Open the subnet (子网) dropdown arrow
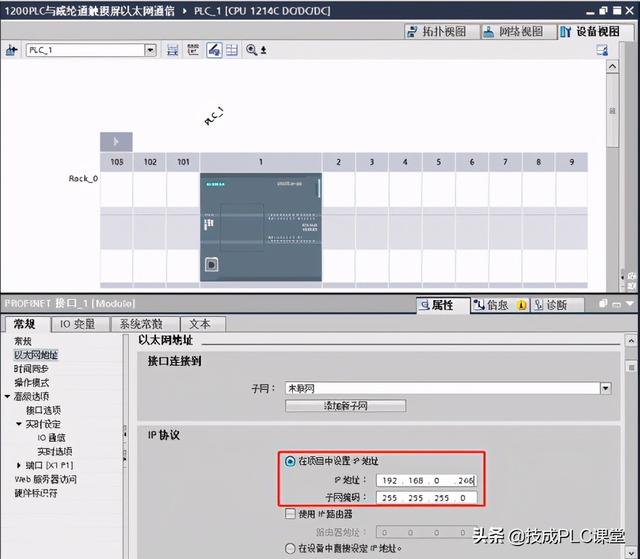Viewport: 640px width, 559px height. pos(606,388)
